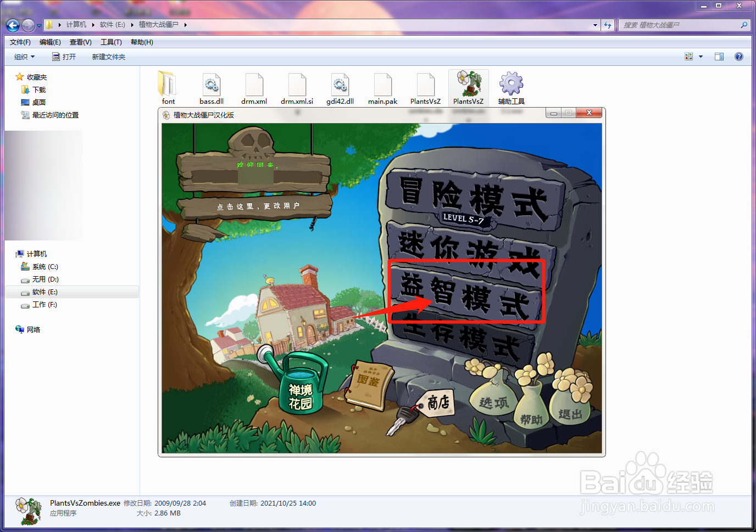
Task: Expand arrow after 软件 (E:) in address bar
Action: (132, 25)
